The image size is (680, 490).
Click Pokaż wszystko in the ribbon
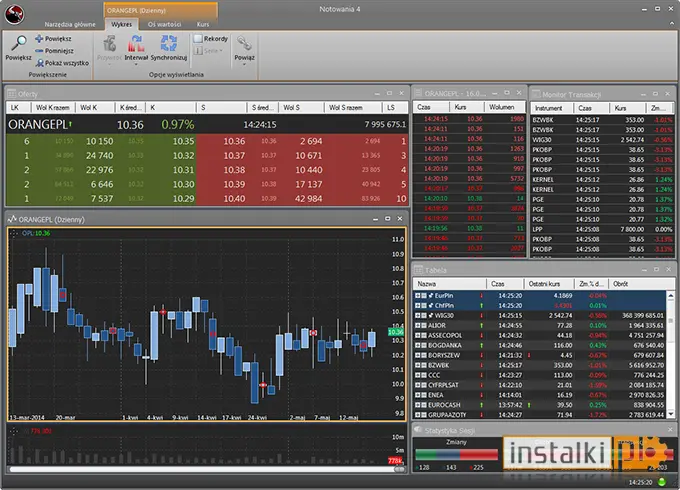(x=62, y=63)
